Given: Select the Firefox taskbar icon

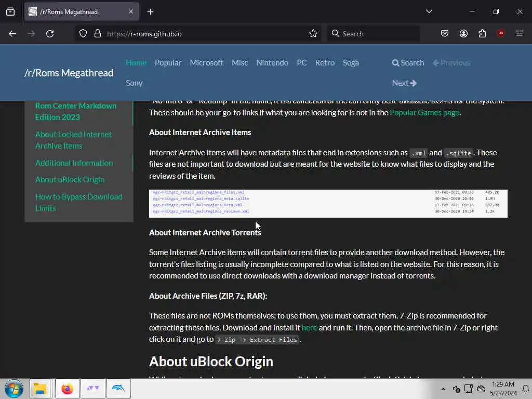Looking at the screenshot, I should (x=67, y=389).
